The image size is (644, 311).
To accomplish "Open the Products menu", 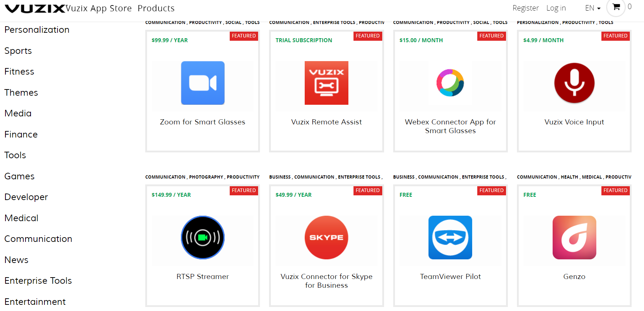I will tap(156, 8).
